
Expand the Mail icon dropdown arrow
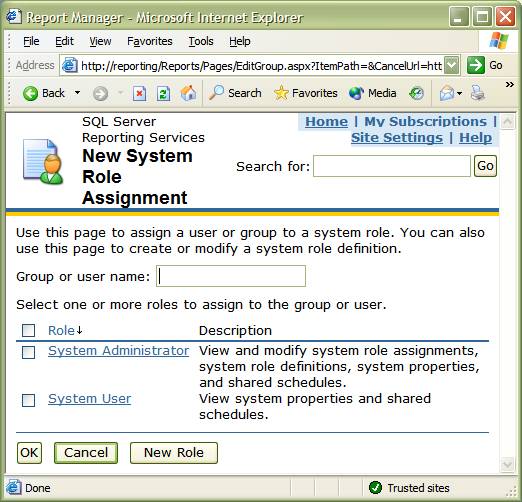[x=460, y=93]
